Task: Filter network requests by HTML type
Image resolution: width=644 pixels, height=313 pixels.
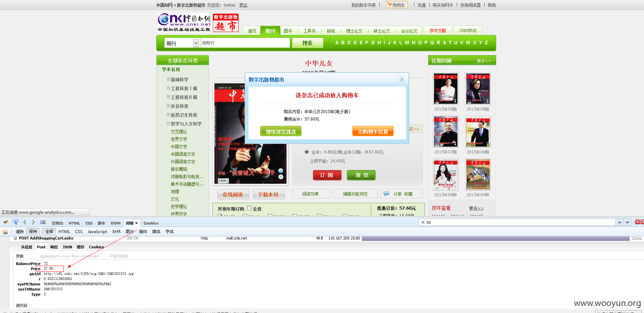Action: (x=64, y=232)
